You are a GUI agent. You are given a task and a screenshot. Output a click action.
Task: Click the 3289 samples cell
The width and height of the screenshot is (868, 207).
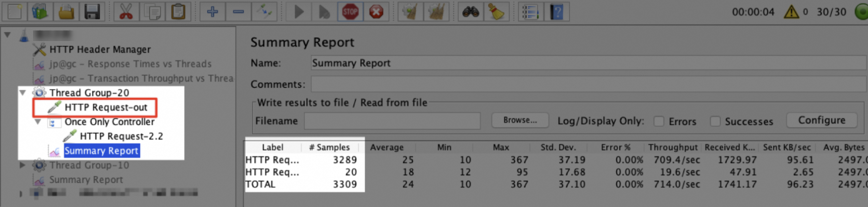(345, 160)
